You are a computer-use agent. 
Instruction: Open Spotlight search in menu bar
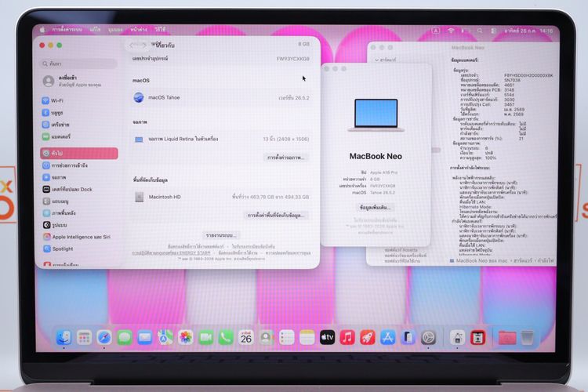pyautogui.click(x=480, y=31)
